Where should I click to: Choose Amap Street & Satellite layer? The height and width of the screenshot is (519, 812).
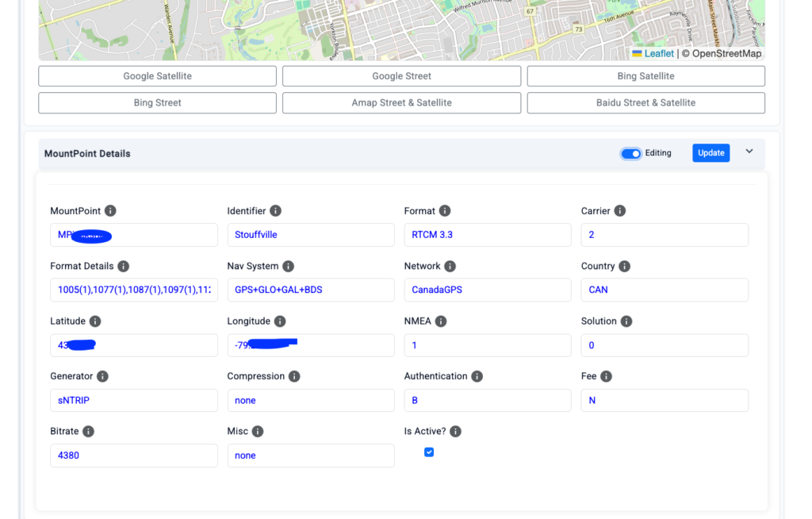[401, 103]
